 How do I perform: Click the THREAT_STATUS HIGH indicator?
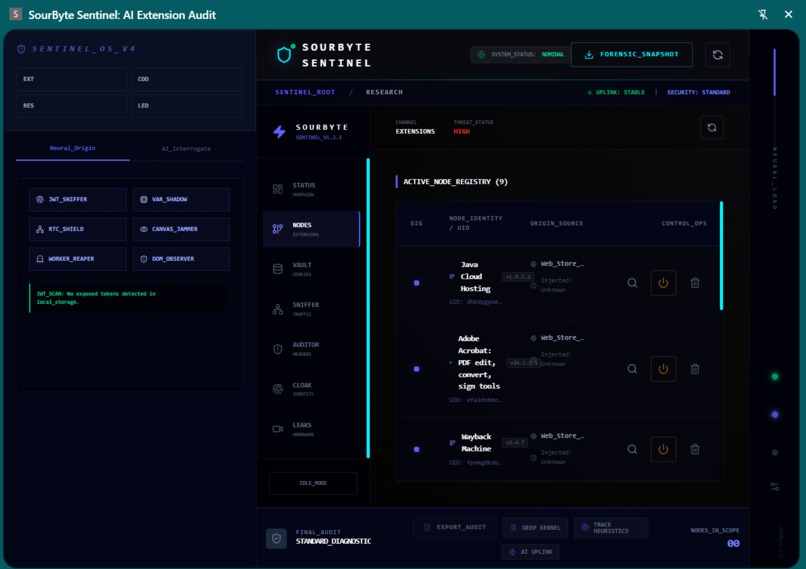pyautogui.click(x=473, y=127)
